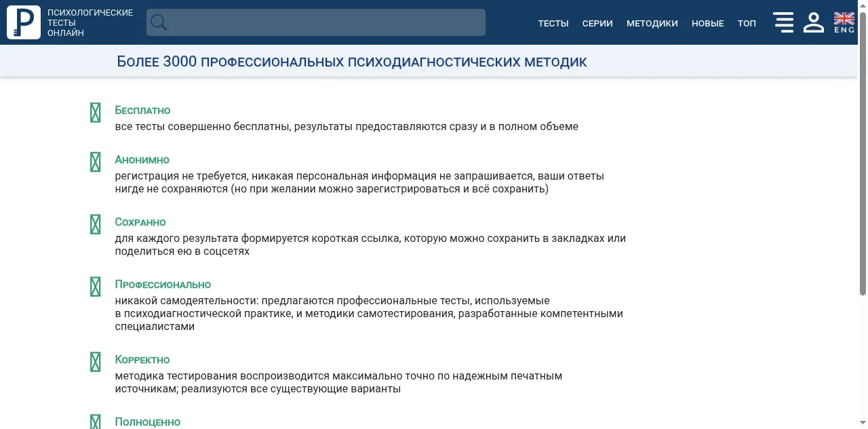Click the text 'методика тестирования воспроизводится'

(222, 376)
